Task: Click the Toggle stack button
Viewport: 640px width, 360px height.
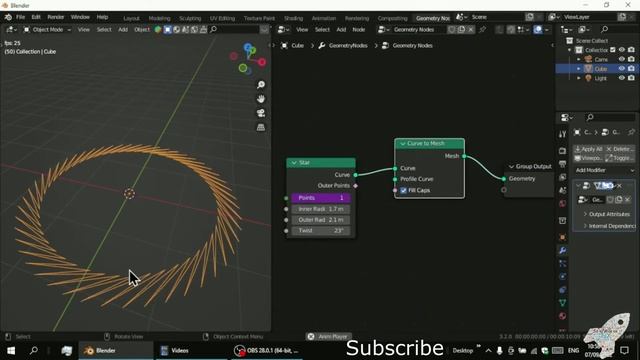Action: [x=620, y=158]
